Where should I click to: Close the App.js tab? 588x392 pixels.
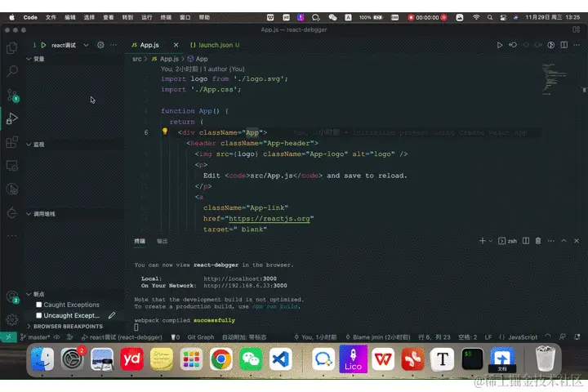176,45
